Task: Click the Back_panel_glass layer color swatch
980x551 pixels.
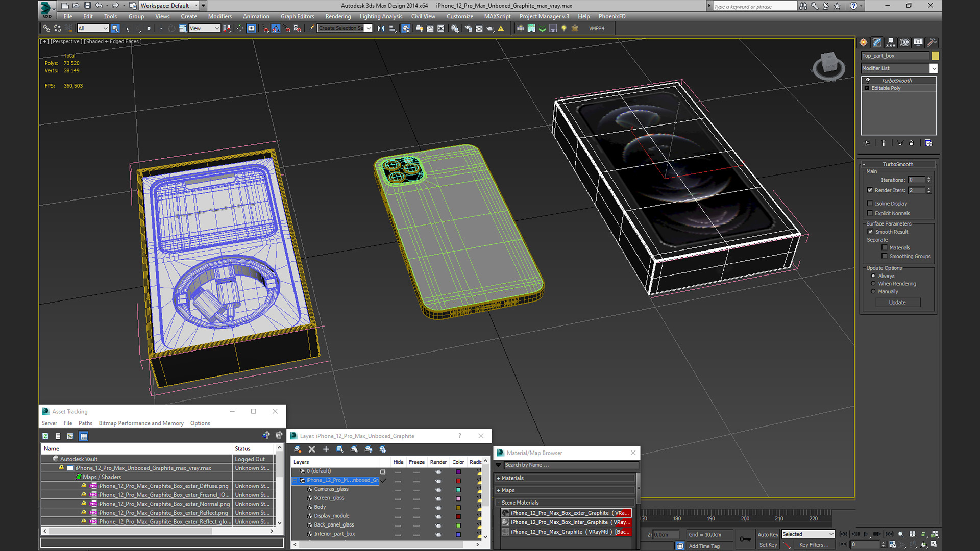Action: (x=458, y=525)
